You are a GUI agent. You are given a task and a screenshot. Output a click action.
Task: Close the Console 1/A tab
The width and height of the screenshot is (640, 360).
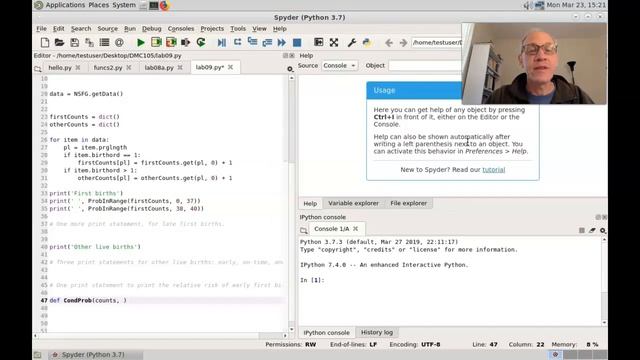[x=356, y=229]
